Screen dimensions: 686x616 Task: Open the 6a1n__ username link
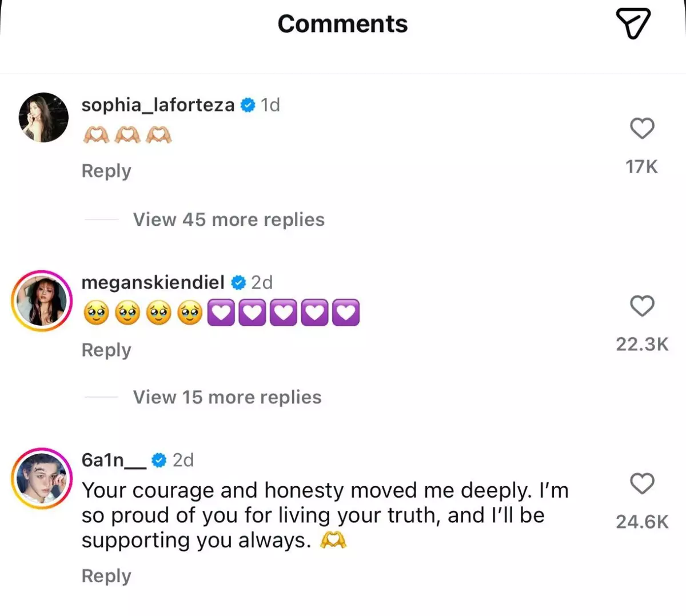tap(114, 460)
